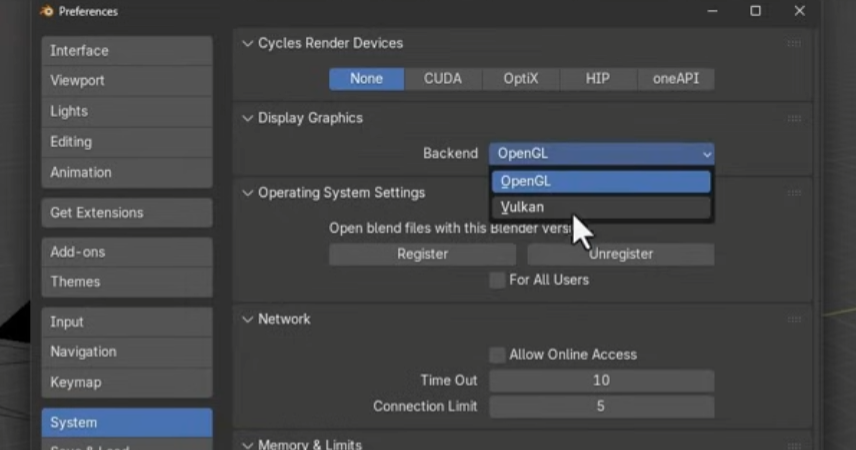Select None as Cycles render device
Screen dimensions: 856x450
point(366,79)
